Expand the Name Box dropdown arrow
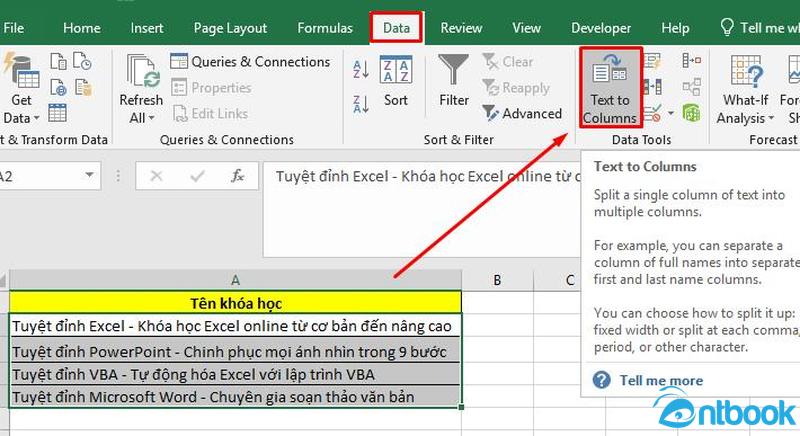 (89, 175)
